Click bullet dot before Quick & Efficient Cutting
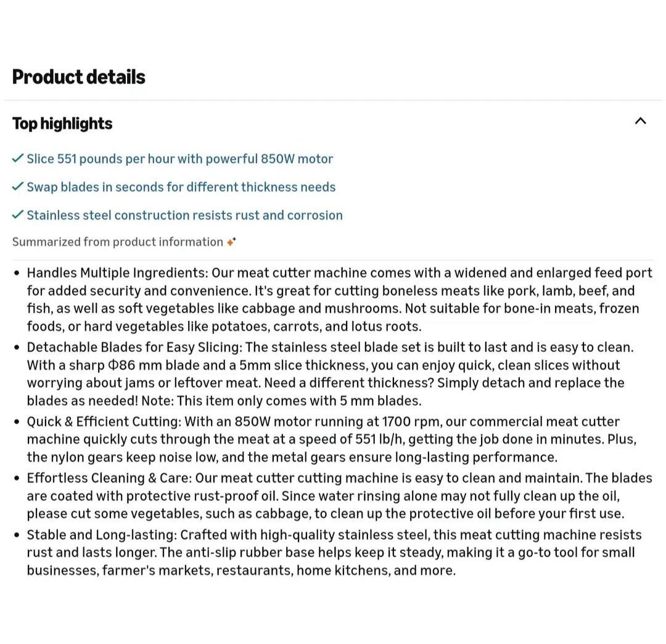The height and width of the screenshot is (644, 666). click(x=17, y=422)
